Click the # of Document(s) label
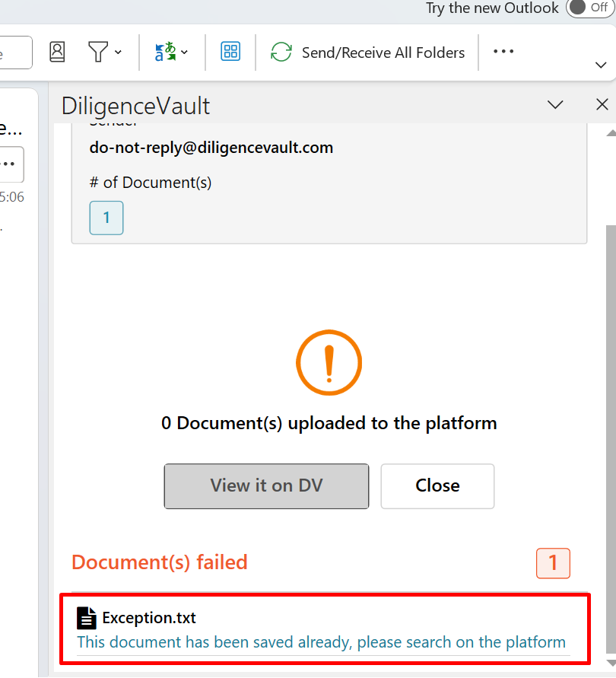Image resolution: width=616 pixels, height=678 pixels. tap(151, 183)
